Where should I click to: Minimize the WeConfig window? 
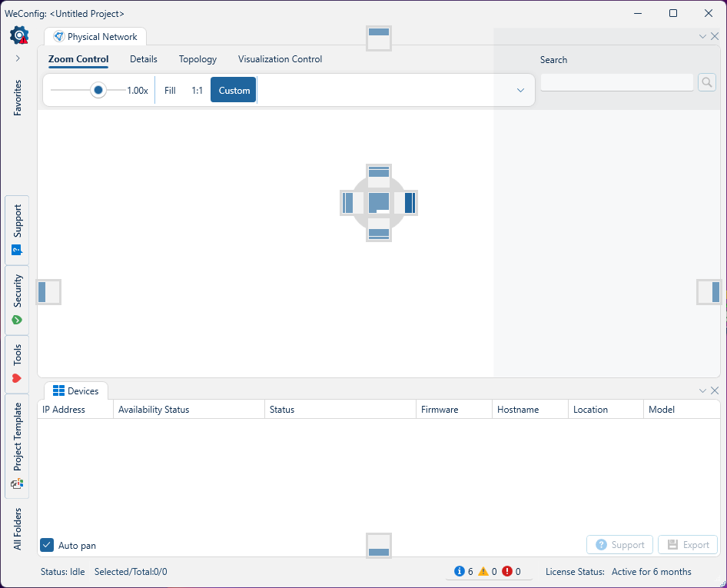[638, 13]
